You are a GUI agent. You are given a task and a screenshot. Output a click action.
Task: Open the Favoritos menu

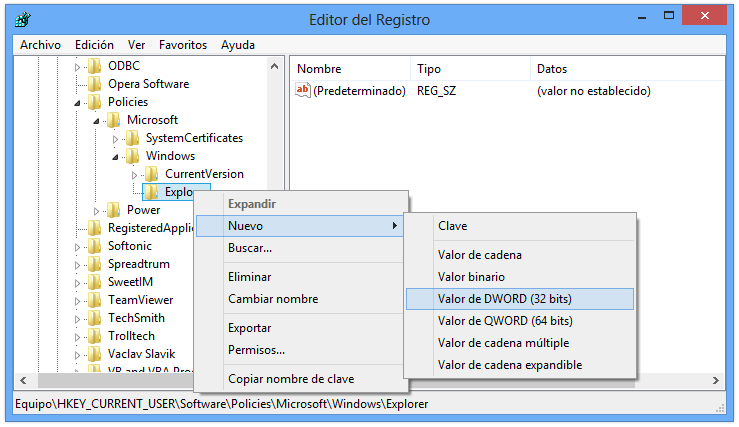pyautogui.click(x=182, y=45)
